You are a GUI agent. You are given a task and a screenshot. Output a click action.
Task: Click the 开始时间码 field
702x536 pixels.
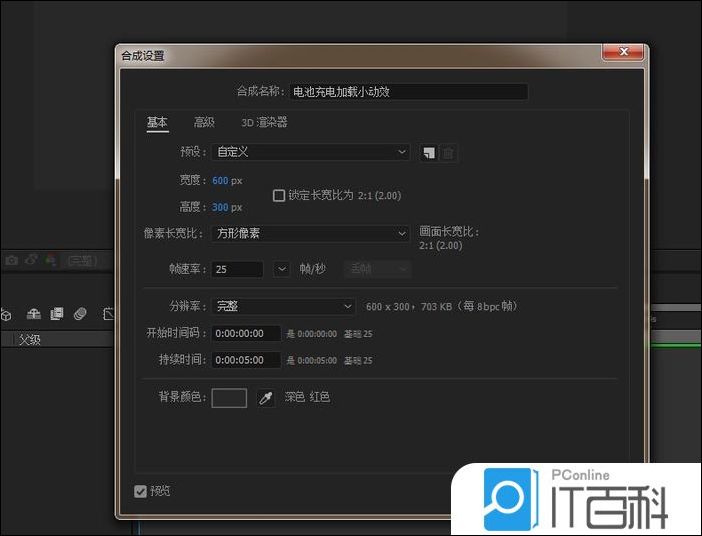246,334
